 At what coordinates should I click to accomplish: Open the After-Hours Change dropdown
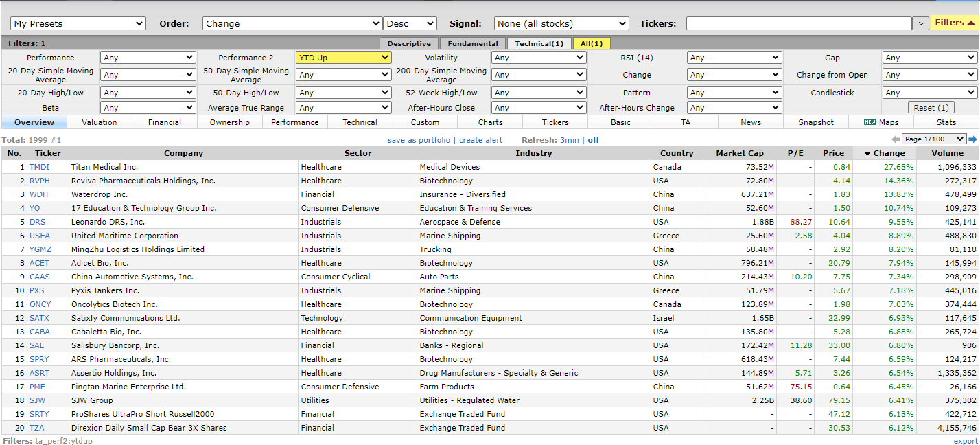click(x=734, y=108)
